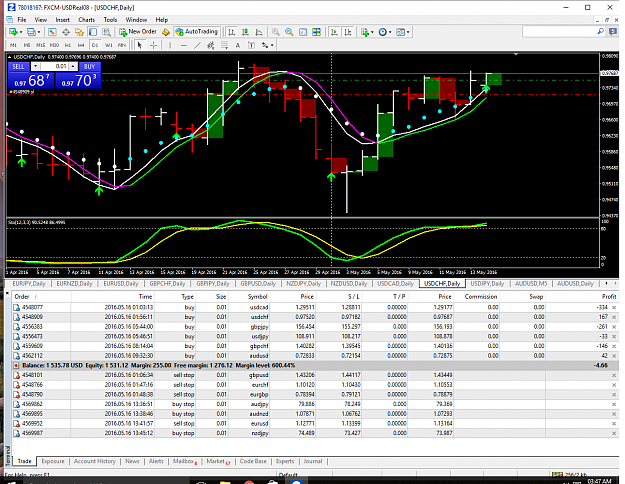Click the search magnifier icon

[601, 31]
